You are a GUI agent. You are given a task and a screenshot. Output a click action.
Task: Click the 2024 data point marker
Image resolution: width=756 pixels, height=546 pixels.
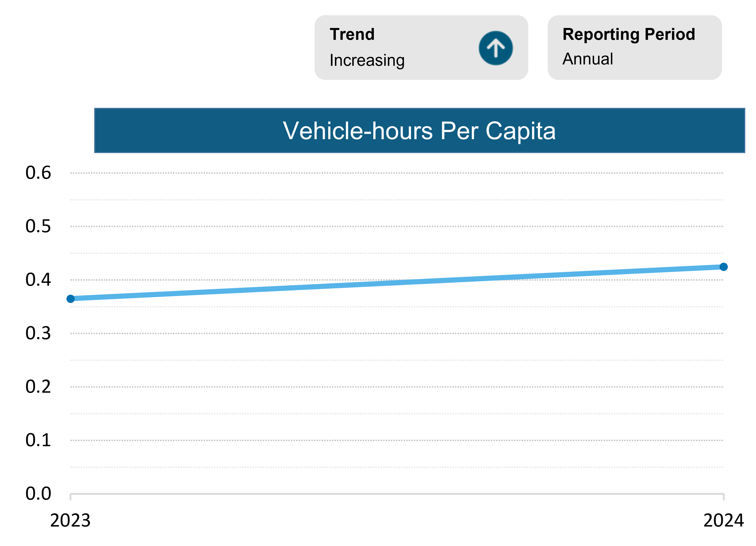point(723,267)
